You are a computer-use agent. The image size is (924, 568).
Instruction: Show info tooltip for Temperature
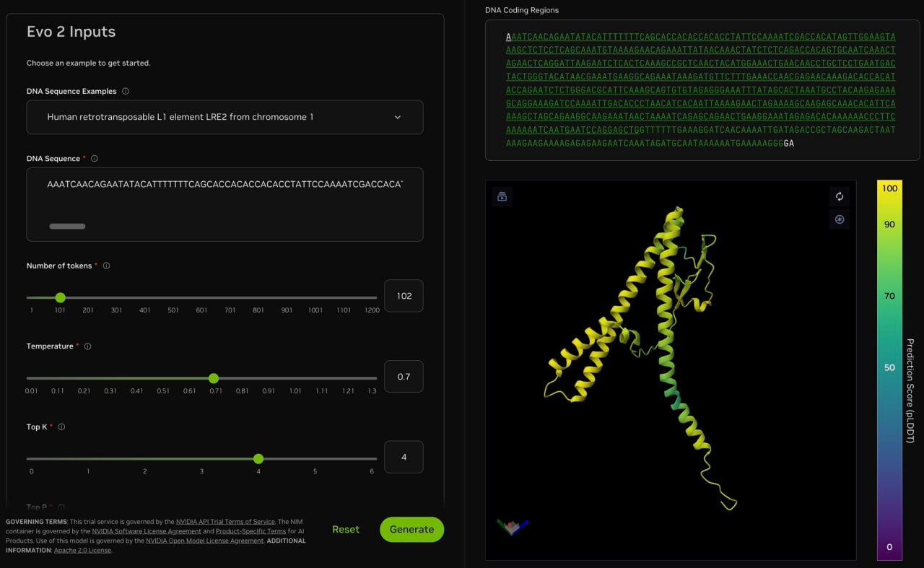pos(88,346)
